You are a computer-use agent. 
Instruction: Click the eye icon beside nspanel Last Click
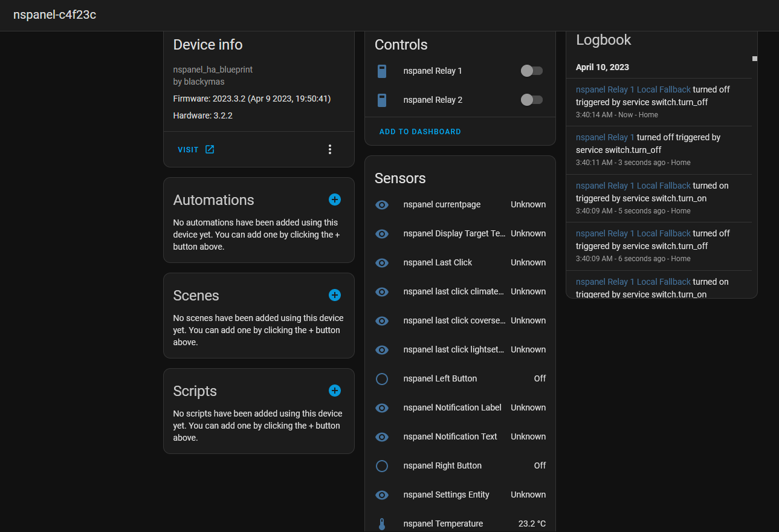click(x=382, y=262)
